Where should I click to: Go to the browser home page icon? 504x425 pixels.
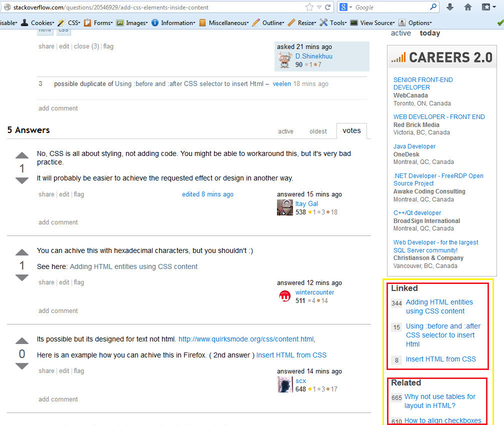click(468, 7)
